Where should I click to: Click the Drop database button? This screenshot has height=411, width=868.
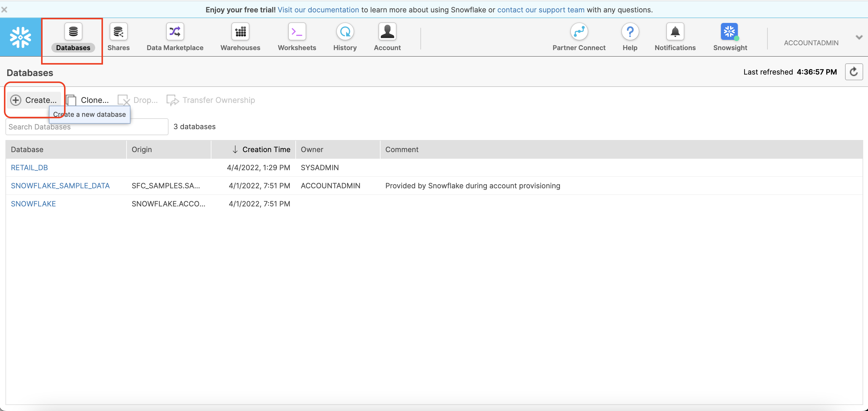(x=138, y=100)
